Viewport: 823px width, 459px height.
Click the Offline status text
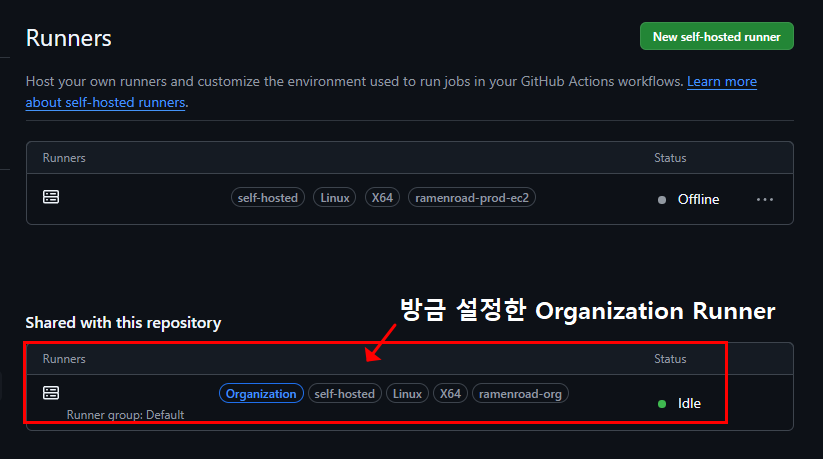click(698, 200)
